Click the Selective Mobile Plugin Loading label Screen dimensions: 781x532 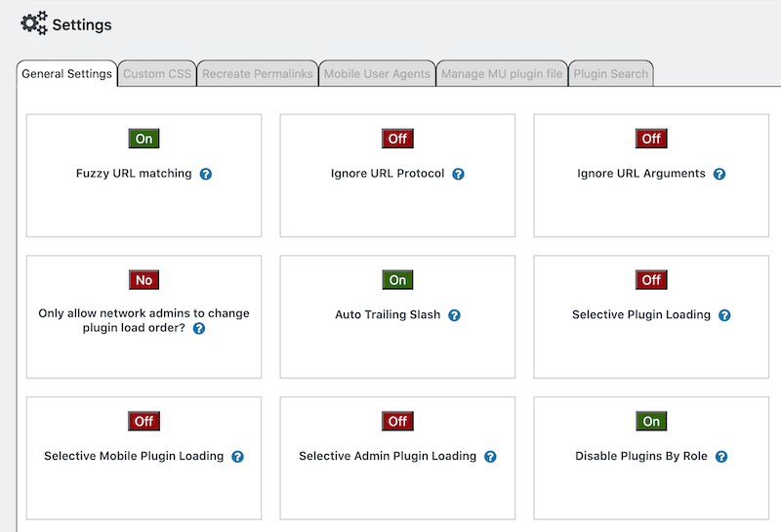coord(134,456)
